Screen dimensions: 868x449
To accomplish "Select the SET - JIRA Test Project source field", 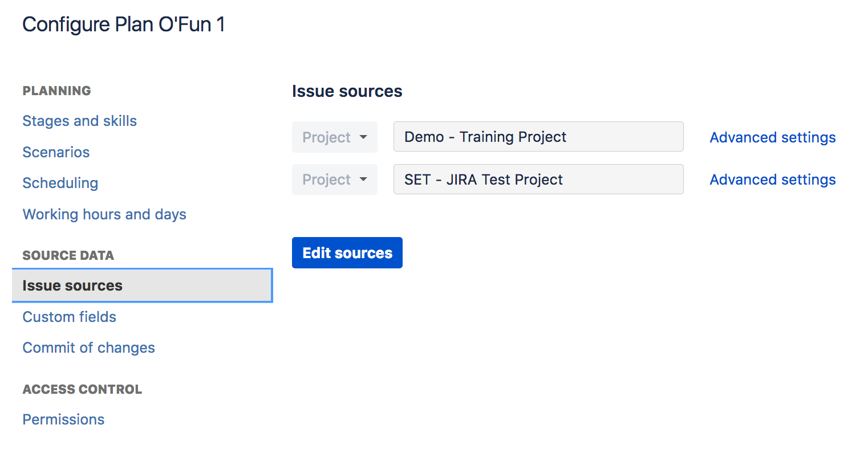I will click(538, 179).
